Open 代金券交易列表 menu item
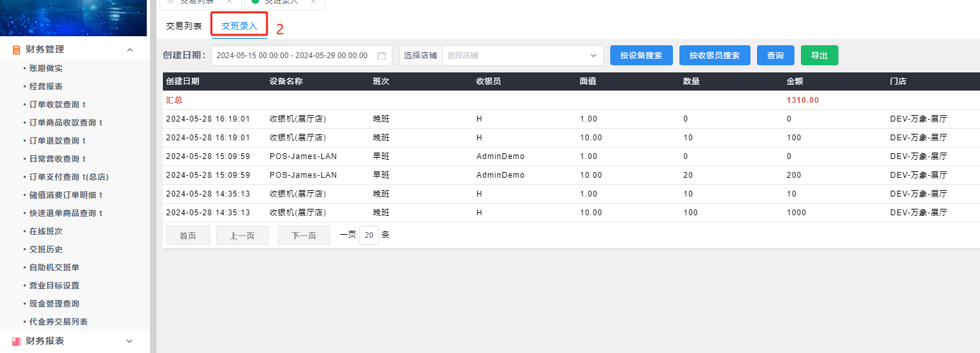This screenshot has height=353, width=980. [x=58, y=321]
